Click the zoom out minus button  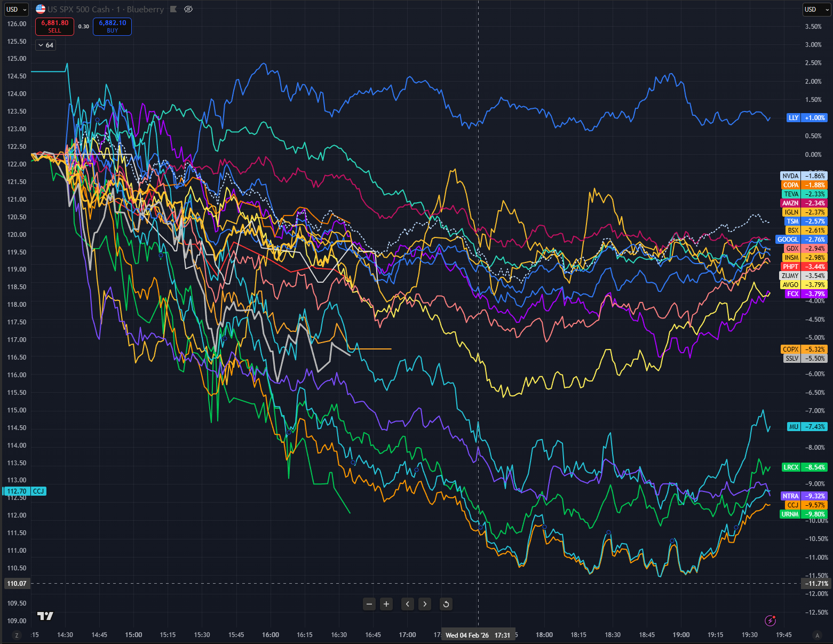pos(369,604)
